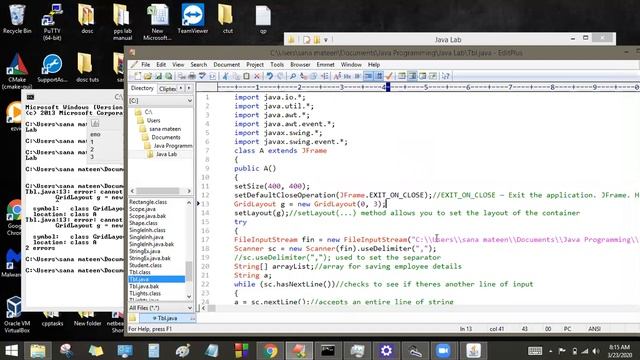This screenshot has height=360, width=640.
Task: Click file list scrollbar down arrow
Action: (x=189, y=297)
